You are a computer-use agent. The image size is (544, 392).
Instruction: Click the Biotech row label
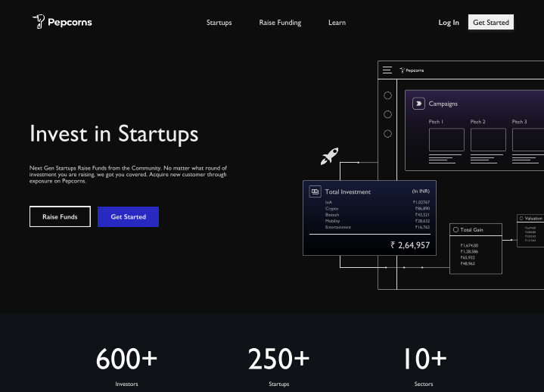[332, 215]
